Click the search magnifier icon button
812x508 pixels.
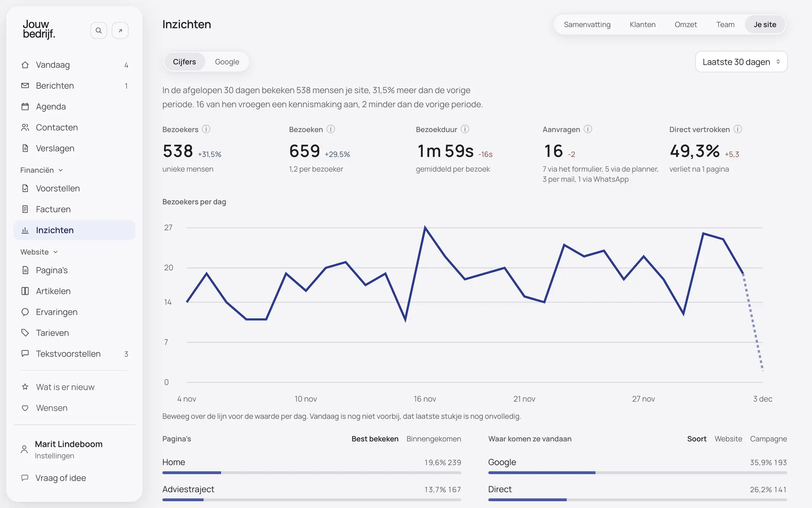click(x=98, y=30)
